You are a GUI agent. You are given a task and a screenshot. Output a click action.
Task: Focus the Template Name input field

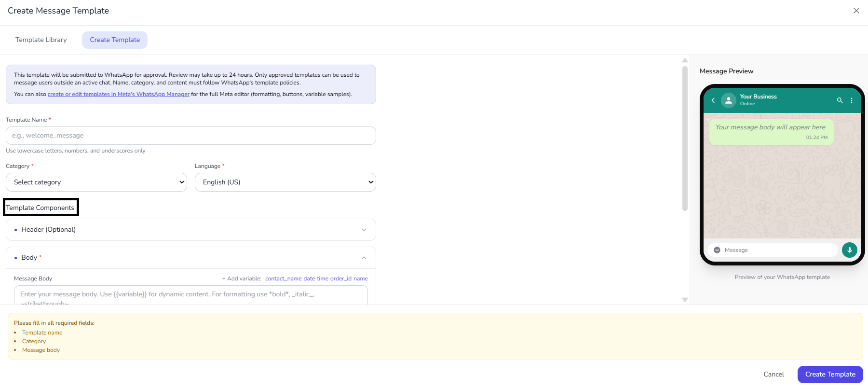point(191,136)
